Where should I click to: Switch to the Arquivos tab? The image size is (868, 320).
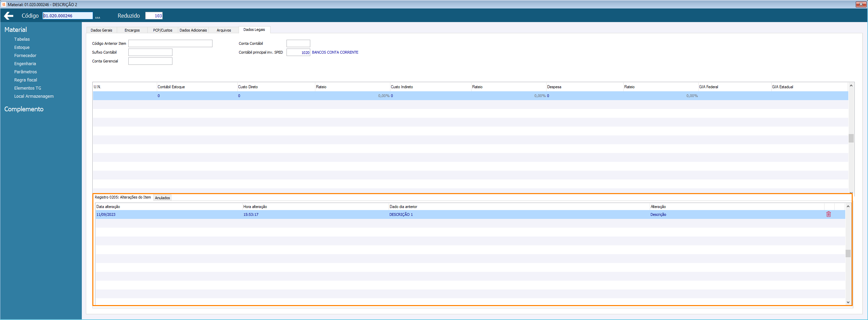click(x=224, y=30)
